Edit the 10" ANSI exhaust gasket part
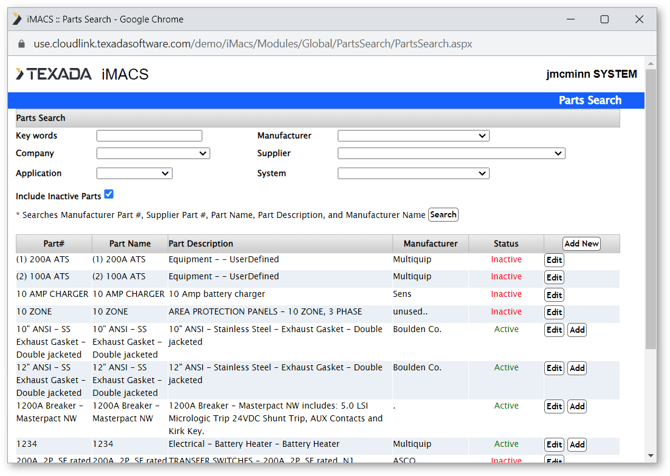This screenshot has height=476, width=670. [554, 330]
